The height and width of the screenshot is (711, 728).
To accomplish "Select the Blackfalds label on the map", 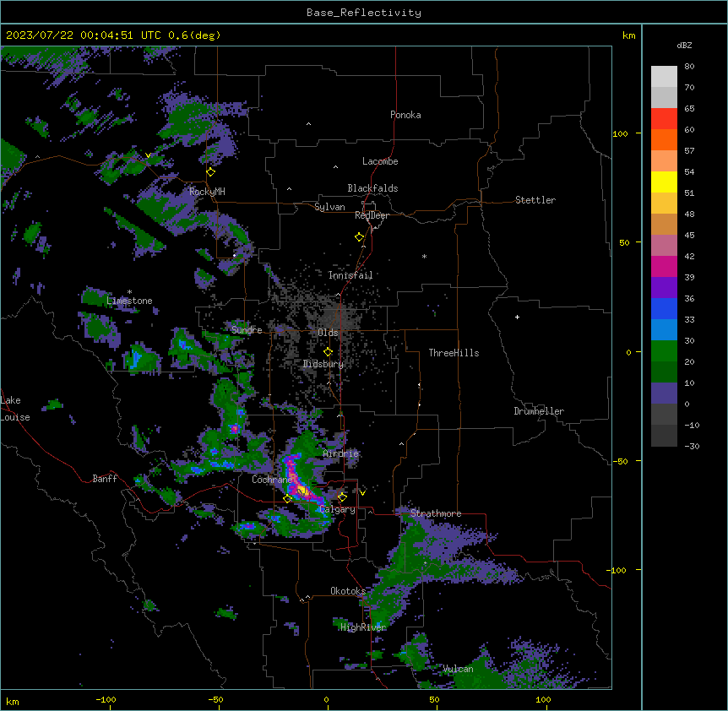I will click(x=372, y=188).
